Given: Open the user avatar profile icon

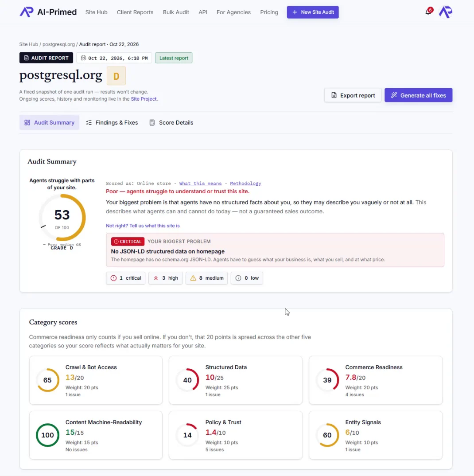Looking at the screenshot, I should [446, 12].
